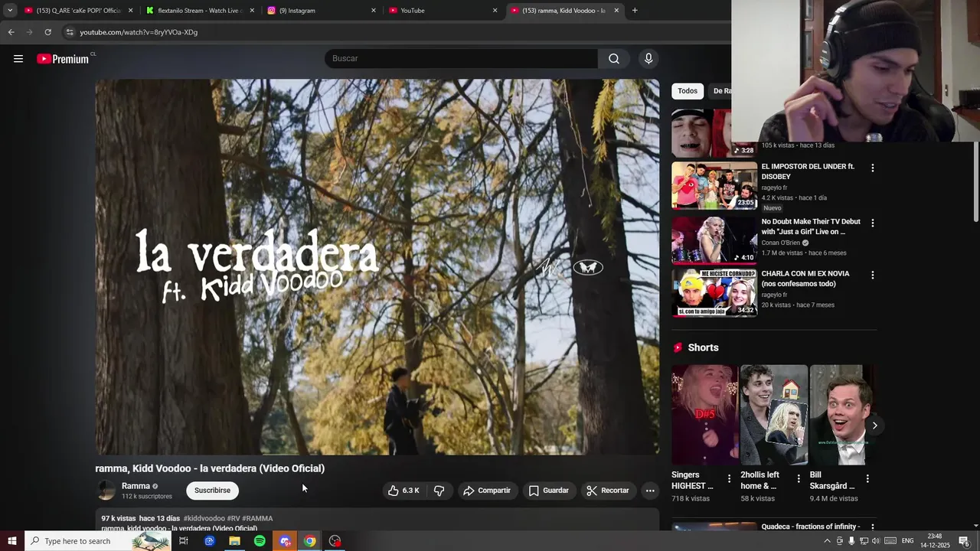Open Discord from the taskbar

tap(285, 541)
